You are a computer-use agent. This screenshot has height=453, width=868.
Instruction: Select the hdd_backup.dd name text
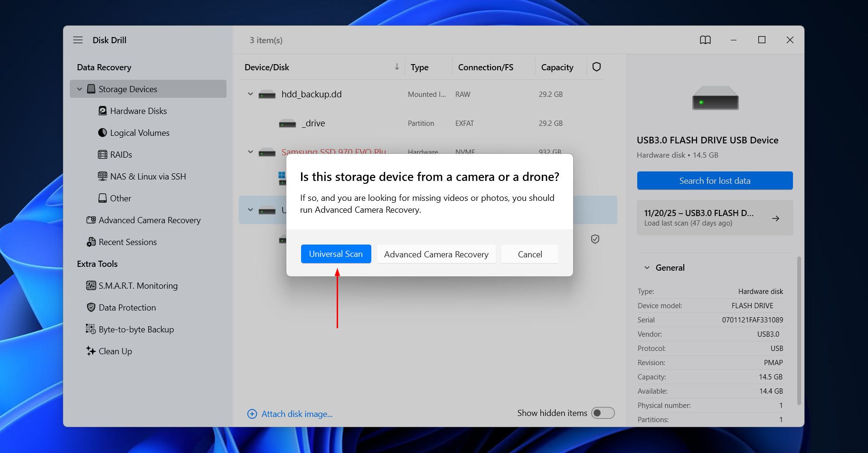click(311, 94)
